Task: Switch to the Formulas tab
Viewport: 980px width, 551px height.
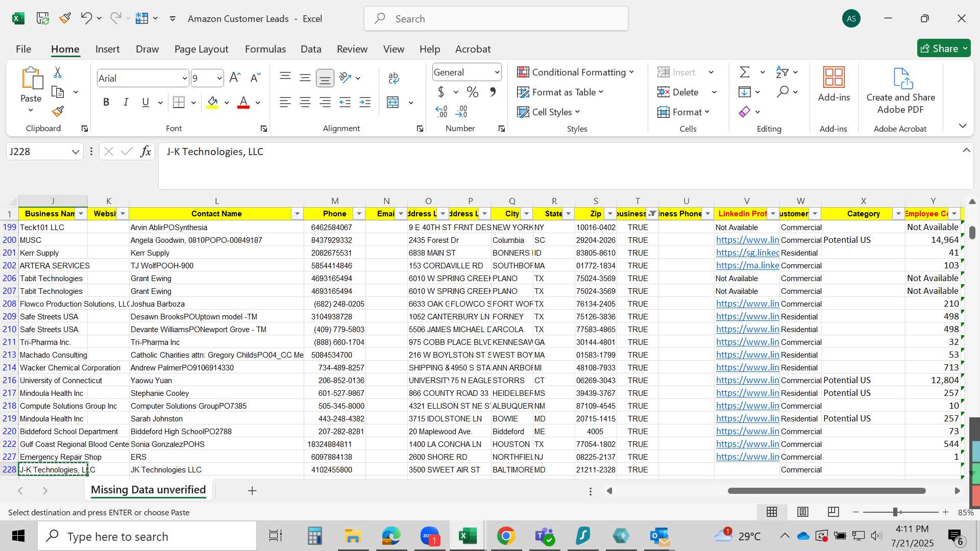Action: point(265,49)
